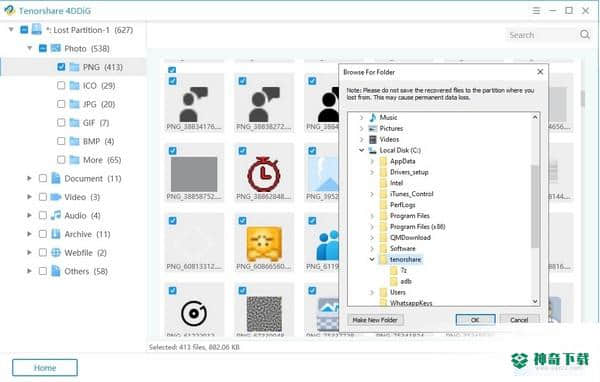Expand the Video tree node
The height and width of the screenshot is (382, 600).
click(29, 197)
